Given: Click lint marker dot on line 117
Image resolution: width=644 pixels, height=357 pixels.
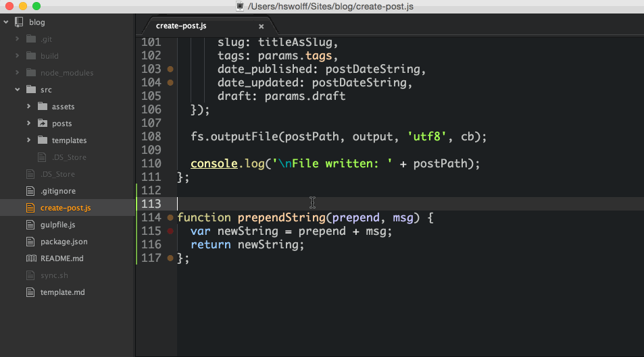Looking at the screenshot, I should point(170,258).
